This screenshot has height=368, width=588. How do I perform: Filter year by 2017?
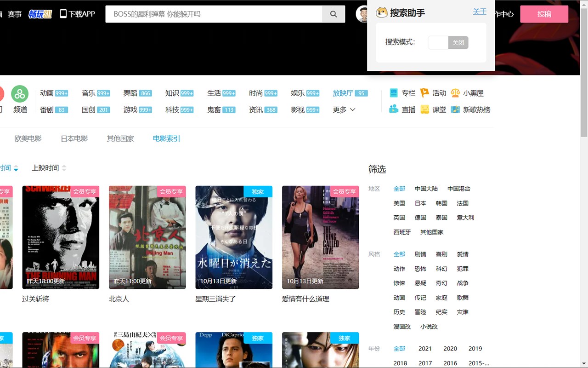point(425,363)
